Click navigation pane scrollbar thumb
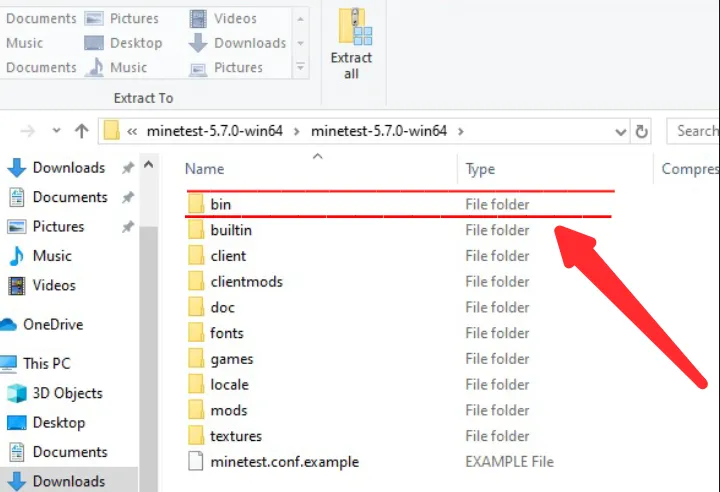Screen dimensions: 720x492 tap(148, 358)
